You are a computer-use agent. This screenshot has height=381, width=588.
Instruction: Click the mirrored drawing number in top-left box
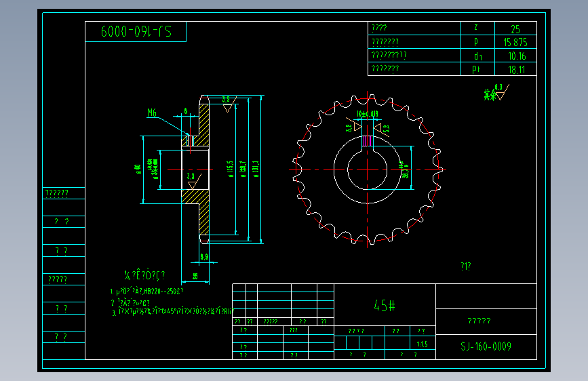136,31
